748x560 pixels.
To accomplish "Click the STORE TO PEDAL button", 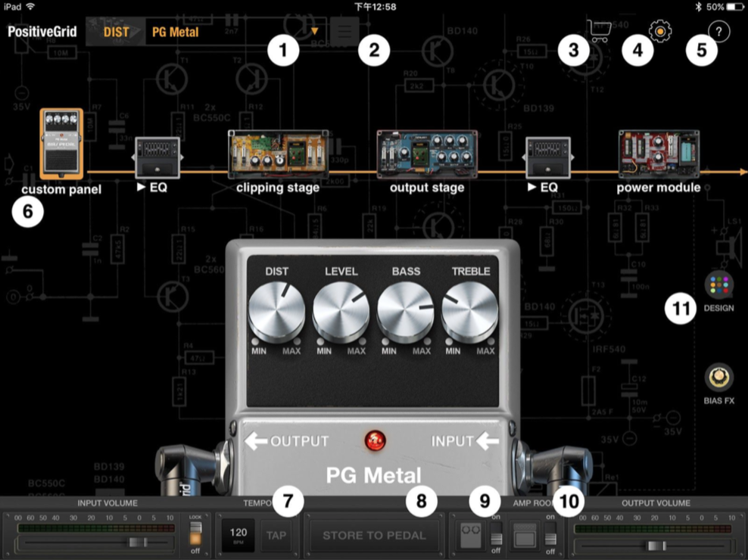I will point(375,535).
